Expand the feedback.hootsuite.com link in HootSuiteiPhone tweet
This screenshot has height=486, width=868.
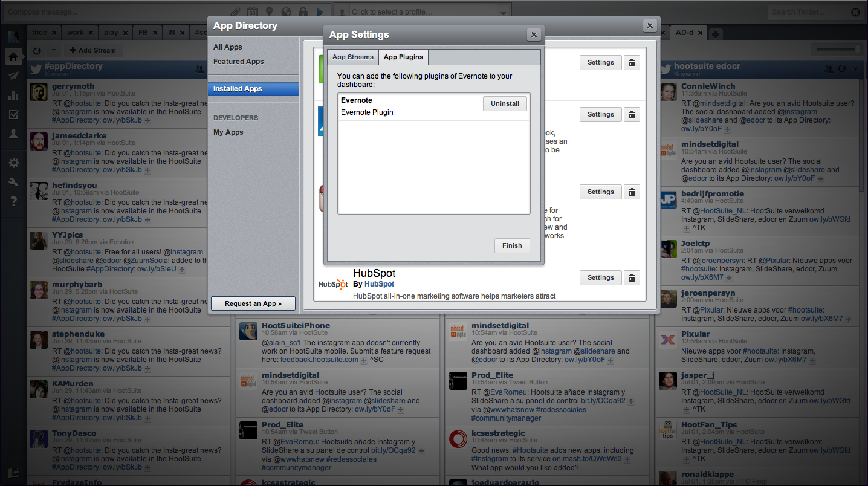pyautogui.click(x=364, y=360)
